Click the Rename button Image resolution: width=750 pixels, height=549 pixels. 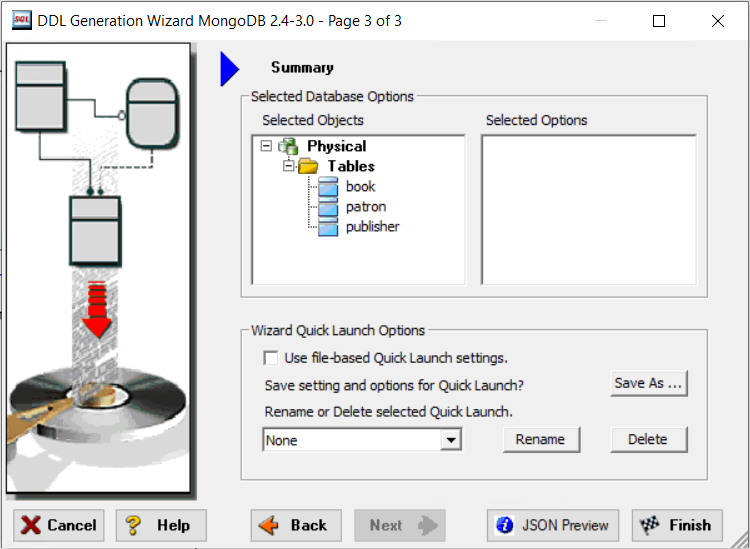pyautogui.click(x=541, y=439)
